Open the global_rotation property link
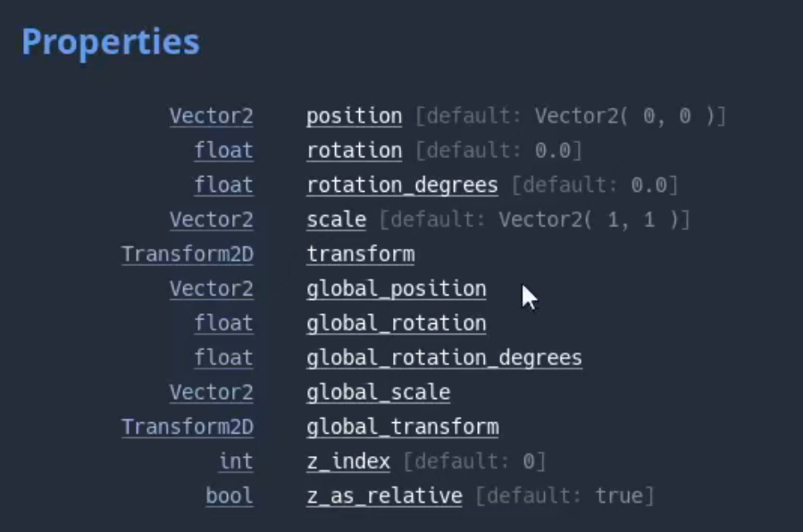803x532 pixels. click(396, 323)
